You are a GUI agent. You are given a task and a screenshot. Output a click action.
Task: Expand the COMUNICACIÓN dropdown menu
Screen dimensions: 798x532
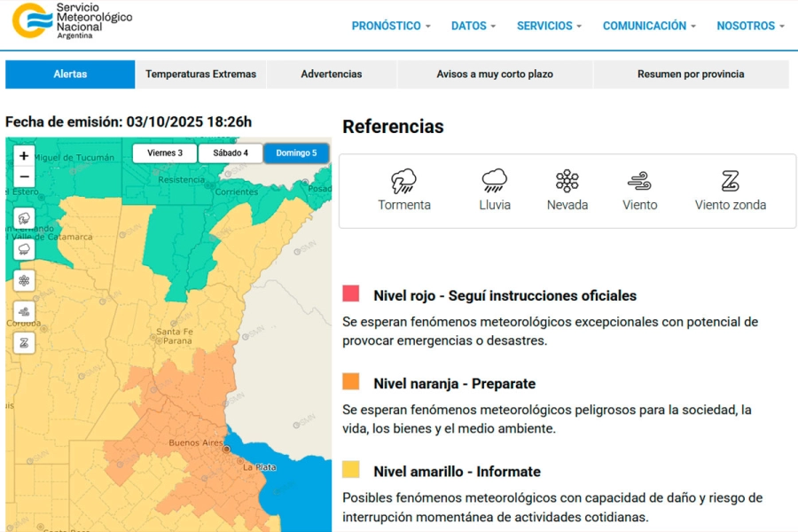[x=649, y=26]
